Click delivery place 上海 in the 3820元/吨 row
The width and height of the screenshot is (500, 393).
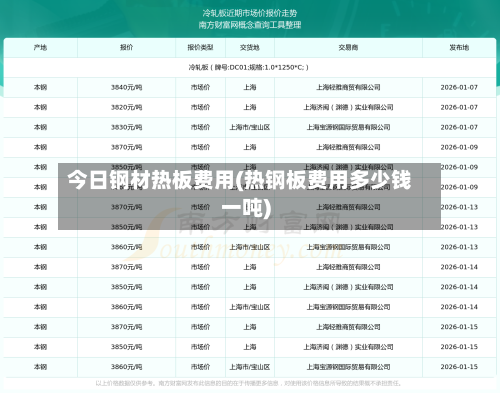[x=250, y=107]
